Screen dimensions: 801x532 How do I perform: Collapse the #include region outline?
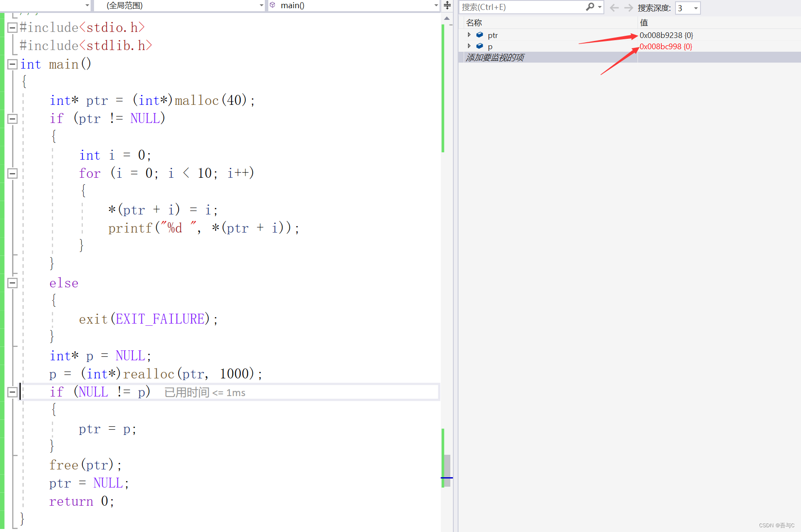pyautogui.click(x=13, y=28)
